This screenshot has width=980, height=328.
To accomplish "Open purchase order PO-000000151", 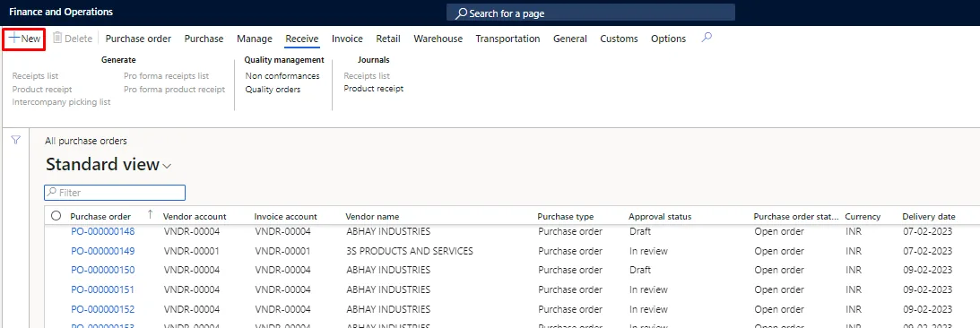I will click(103, 289).
